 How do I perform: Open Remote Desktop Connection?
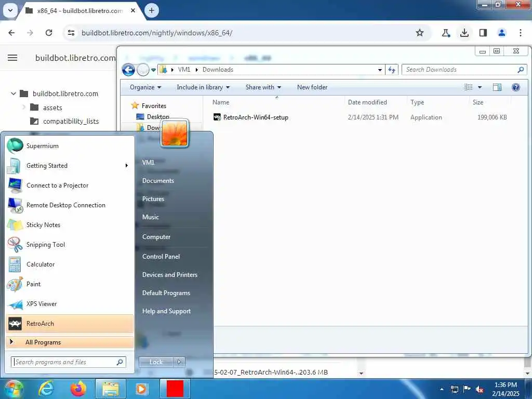click(x=70, y=205)
